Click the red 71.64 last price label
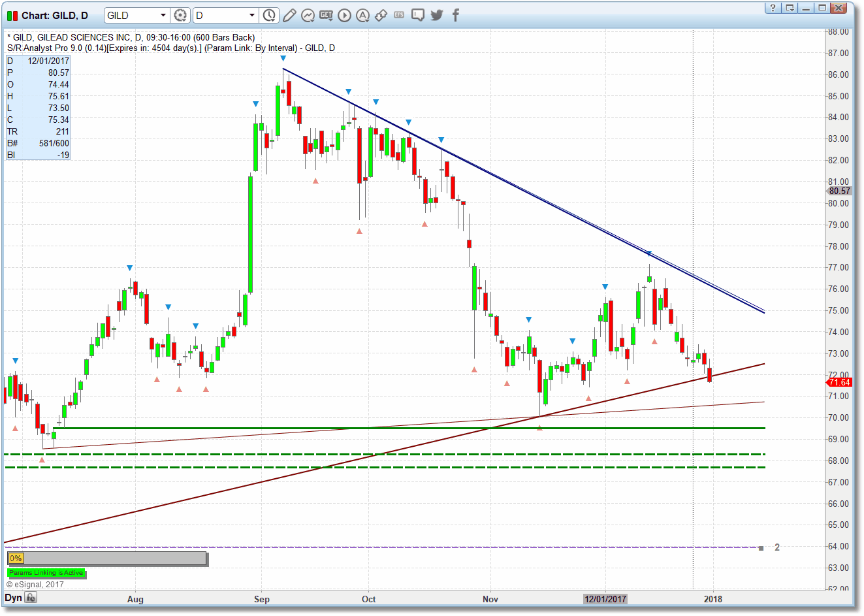Viewport: 864px width, 616px height. [839, 382]
